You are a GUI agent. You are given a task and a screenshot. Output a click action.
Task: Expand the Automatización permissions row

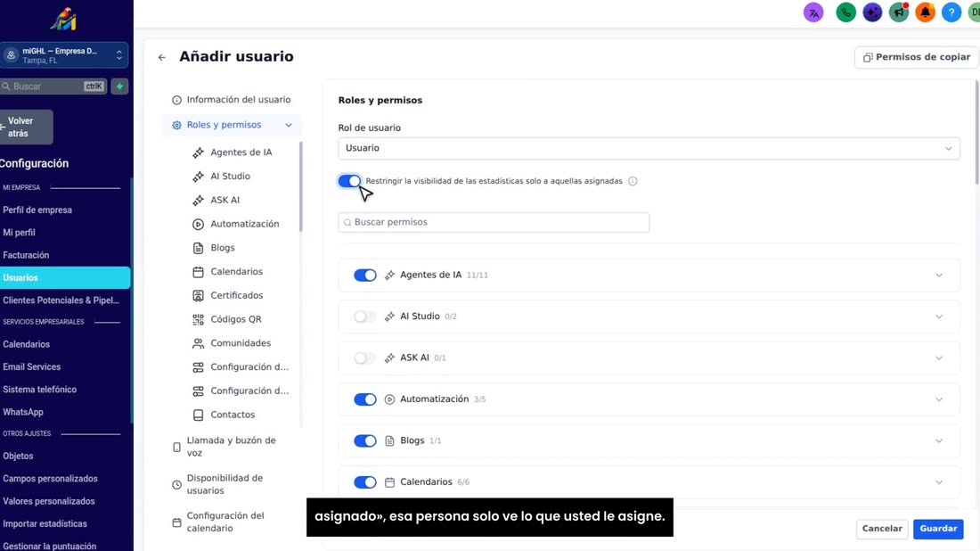tap(939, 399)
